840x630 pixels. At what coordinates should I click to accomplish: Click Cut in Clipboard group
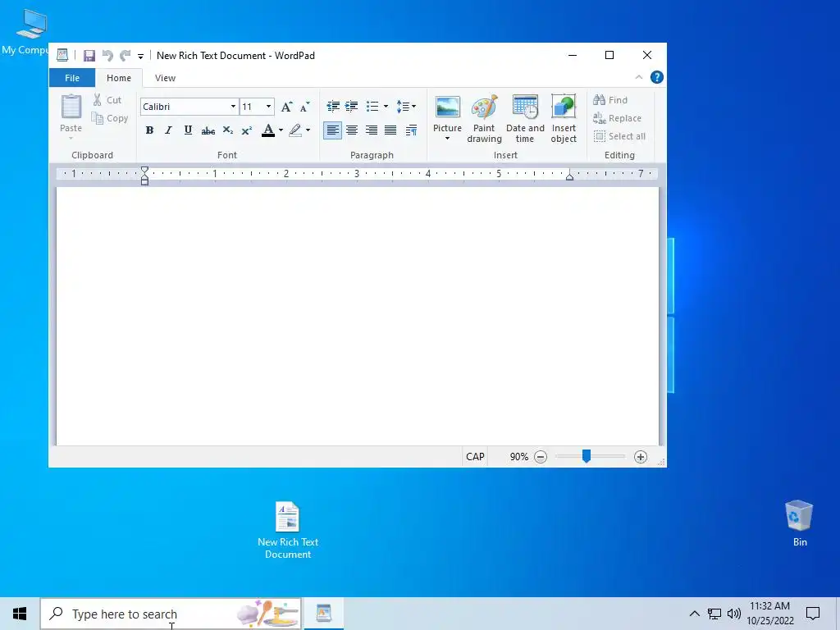pyautogui.click(x=107, y=100)
